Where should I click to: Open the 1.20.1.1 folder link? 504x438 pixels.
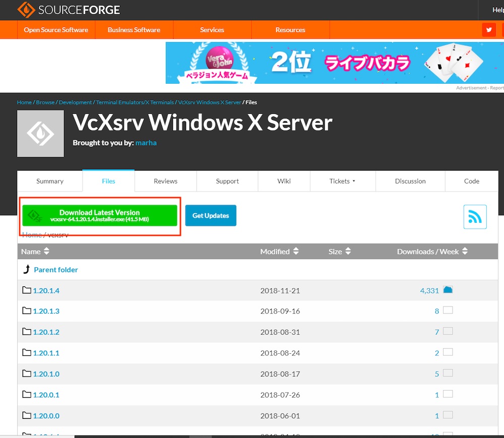pos(46,353)
